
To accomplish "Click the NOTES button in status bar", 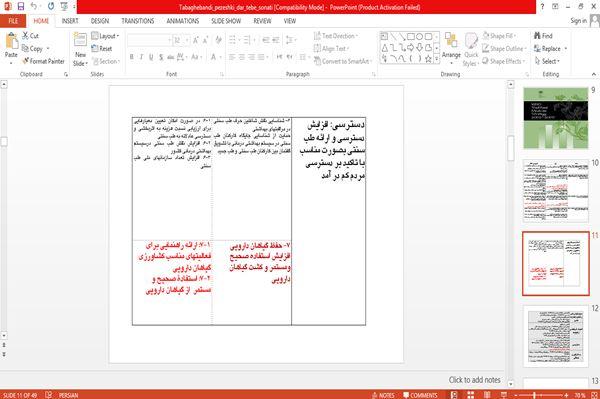I will (383, 395).
